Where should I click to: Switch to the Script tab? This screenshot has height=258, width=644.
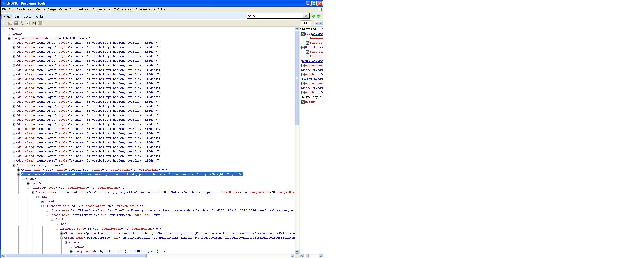[27, 16]
